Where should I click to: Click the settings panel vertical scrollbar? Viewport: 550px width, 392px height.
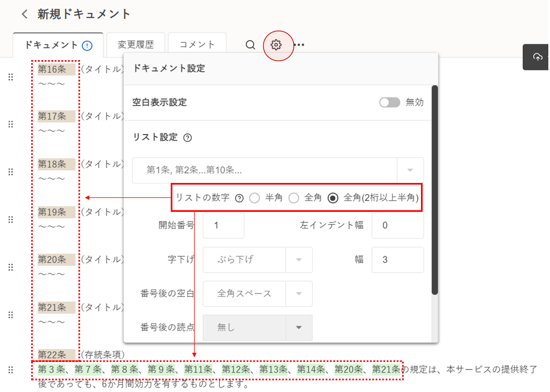435,189
